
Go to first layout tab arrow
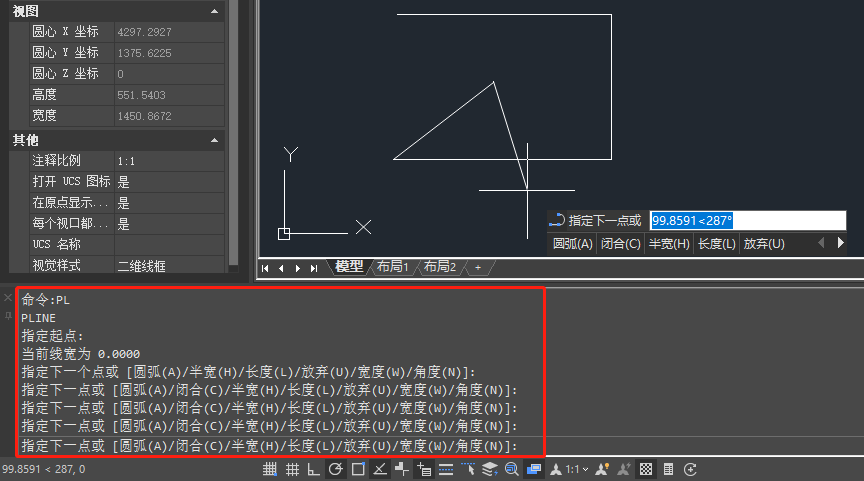click(x=265, y=268)
